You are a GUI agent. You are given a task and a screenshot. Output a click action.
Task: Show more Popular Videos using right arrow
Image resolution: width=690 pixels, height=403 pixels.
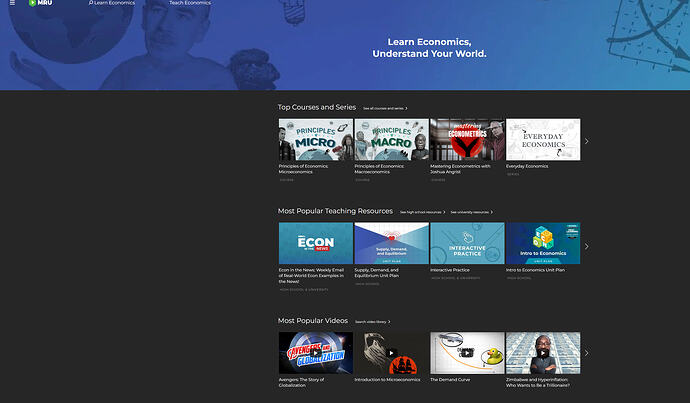point(587,353)
